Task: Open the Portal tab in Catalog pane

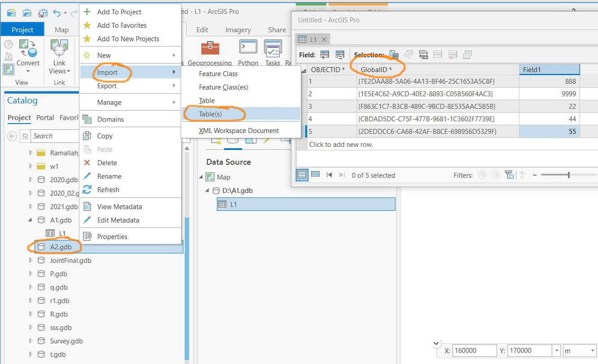Action: (45, 117)
